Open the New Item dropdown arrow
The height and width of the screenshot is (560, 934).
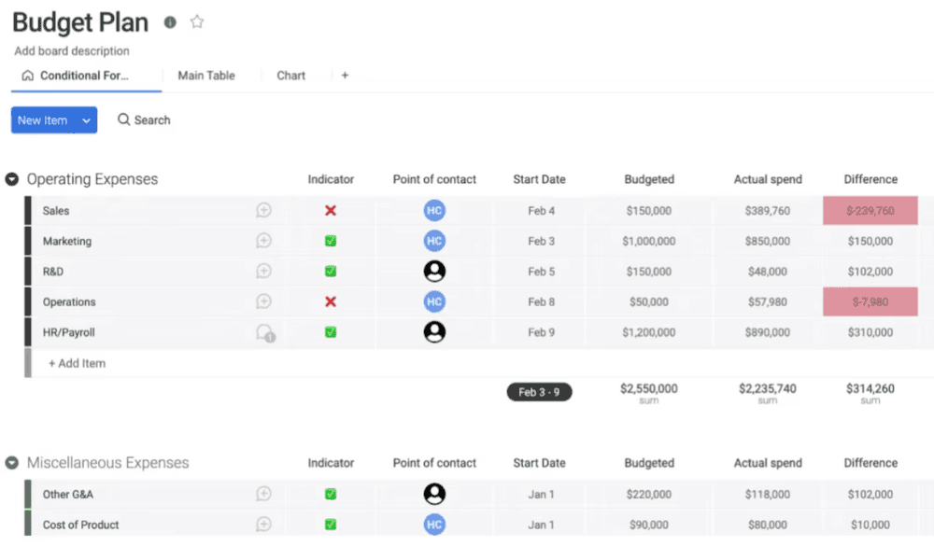[86, 120]
